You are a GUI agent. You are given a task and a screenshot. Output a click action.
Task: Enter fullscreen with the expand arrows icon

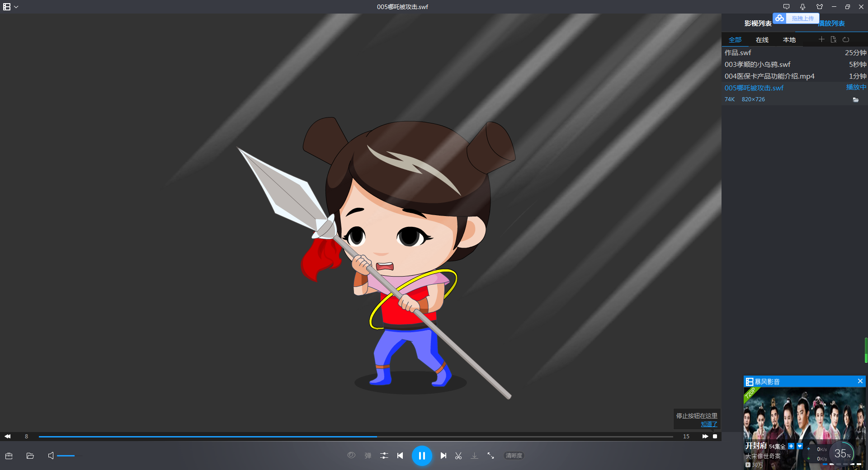pyautogui.click(x=491, y=456)
